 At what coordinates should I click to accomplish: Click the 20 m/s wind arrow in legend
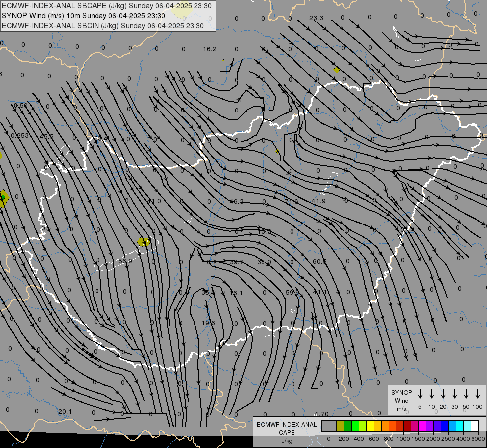[x=443, y=394]
